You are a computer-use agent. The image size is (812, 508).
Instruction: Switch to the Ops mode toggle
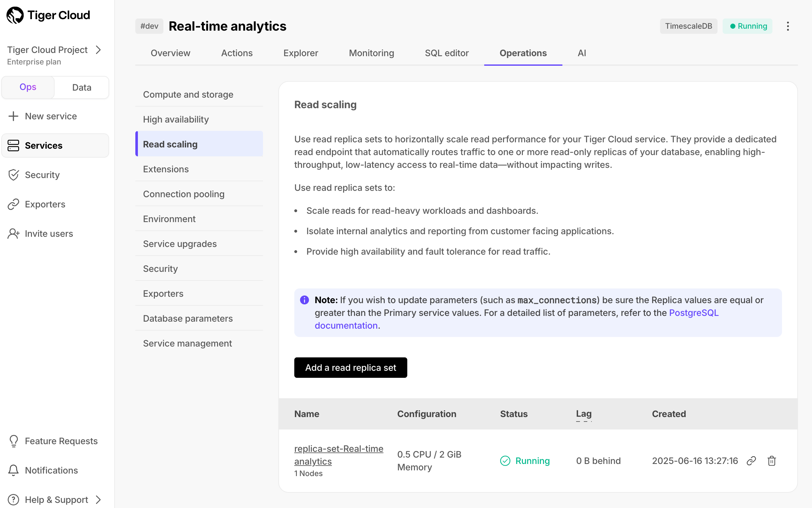[x=28, y=87]
